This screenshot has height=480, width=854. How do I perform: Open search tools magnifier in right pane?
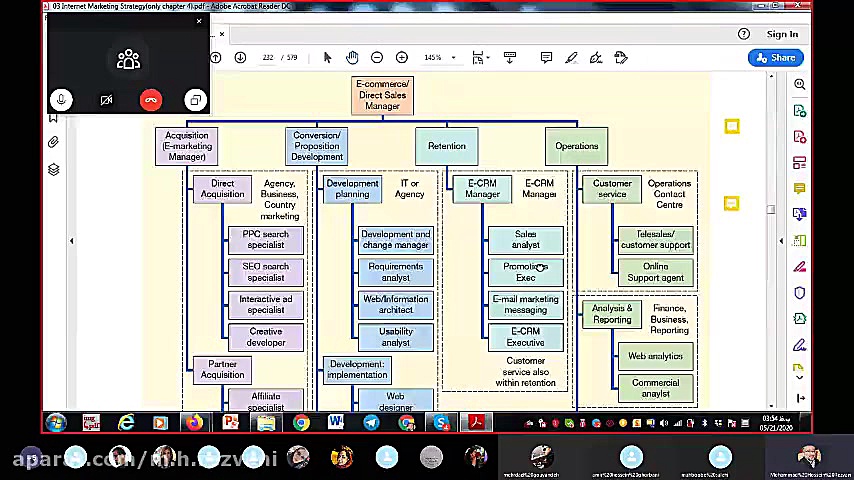tap(800, 84)
